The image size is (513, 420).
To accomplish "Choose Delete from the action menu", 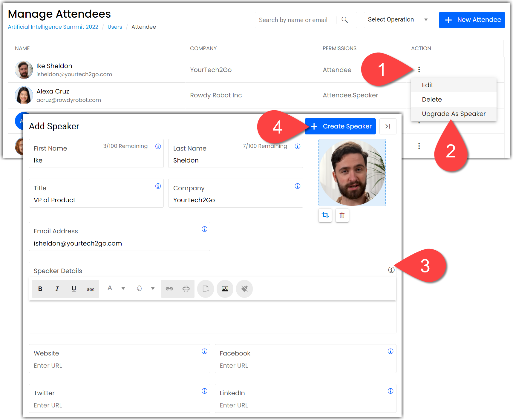I will 432,99.
